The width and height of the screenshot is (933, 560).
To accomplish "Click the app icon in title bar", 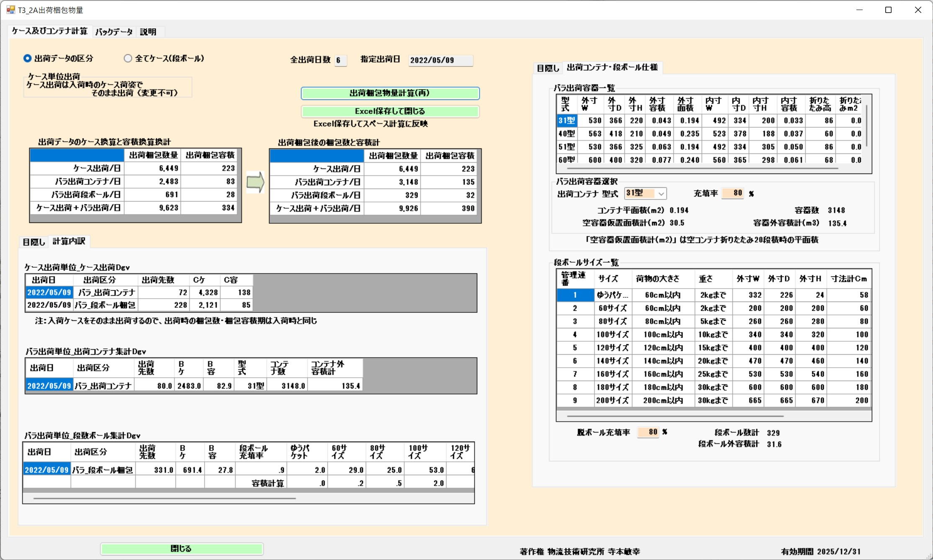I will pos(10,10).
